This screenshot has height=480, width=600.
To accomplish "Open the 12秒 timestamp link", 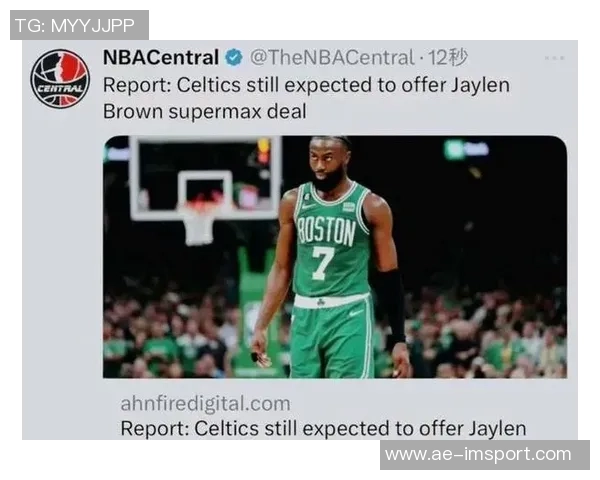I will [x=448, y=58].
